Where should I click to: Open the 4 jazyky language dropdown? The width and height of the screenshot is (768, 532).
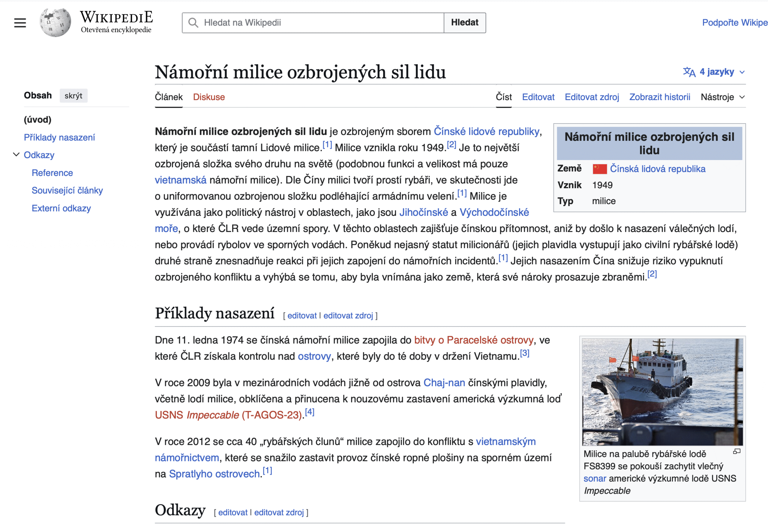(717, 72)
